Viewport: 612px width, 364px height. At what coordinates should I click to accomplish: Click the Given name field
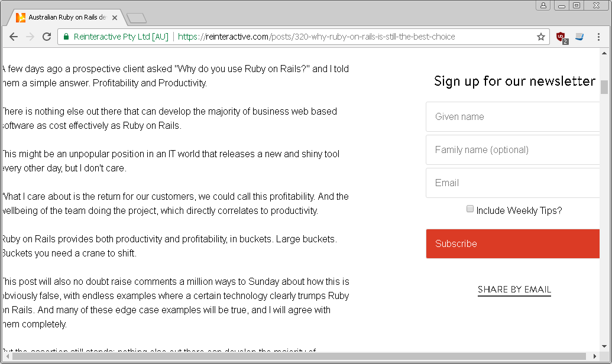coord(513,116)
